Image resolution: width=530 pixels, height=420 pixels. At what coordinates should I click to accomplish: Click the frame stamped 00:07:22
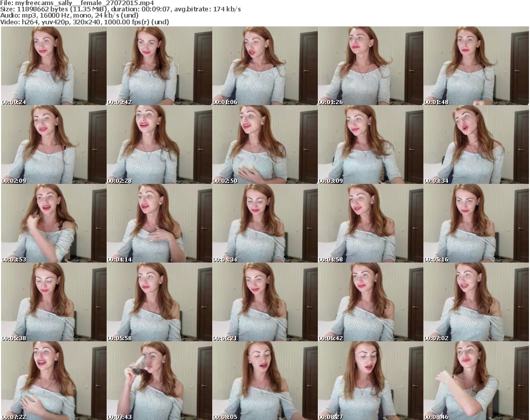click(54, 381)
